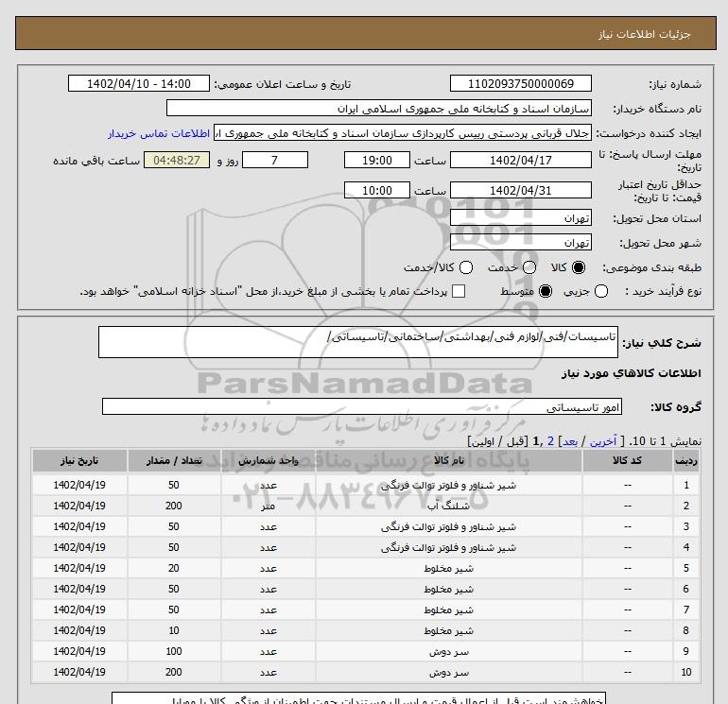728x704 pixels.
Task: Select the کالا/خدمت radio button
Action: point(466,267)
